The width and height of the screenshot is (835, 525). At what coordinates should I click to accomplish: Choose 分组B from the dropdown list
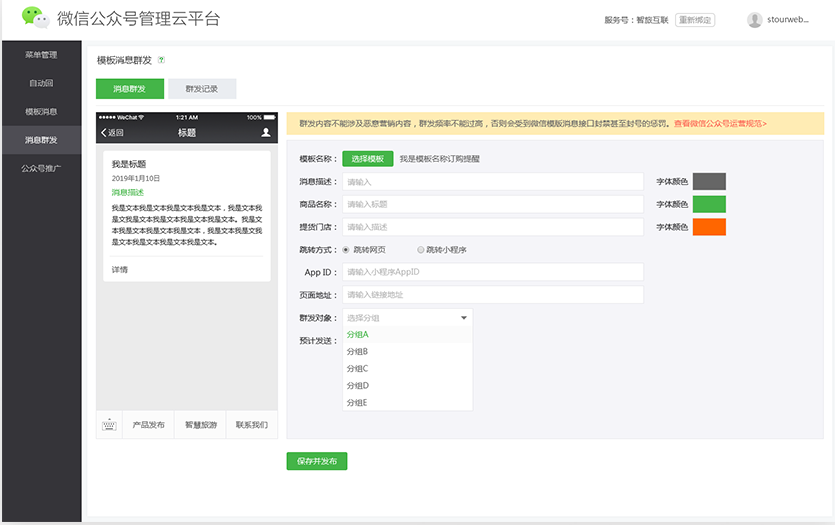pyautogui.click(x=357, y=351)
